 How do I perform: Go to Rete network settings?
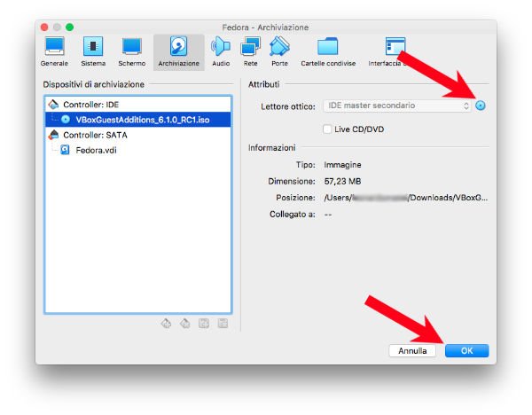tap(250, 52)
